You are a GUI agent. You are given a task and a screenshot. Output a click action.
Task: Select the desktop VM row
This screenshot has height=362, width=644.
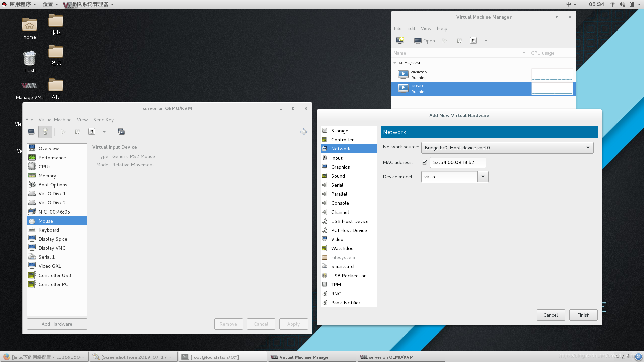pos(483,75)
